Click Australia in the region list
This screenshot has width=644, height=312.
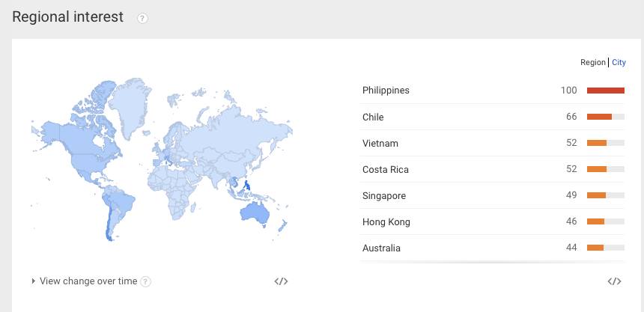click(x=381, y=248)
